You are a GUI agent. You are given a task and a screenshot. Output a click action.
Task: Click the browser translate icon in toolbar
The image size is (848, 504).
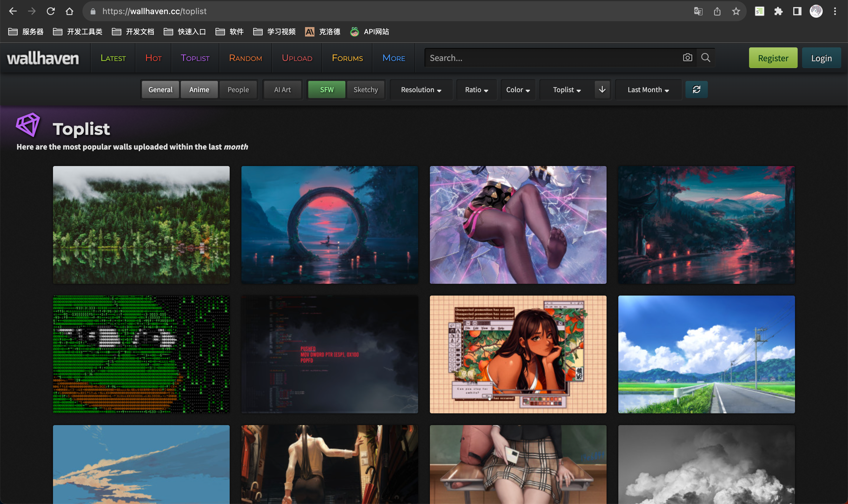point(698,11)
